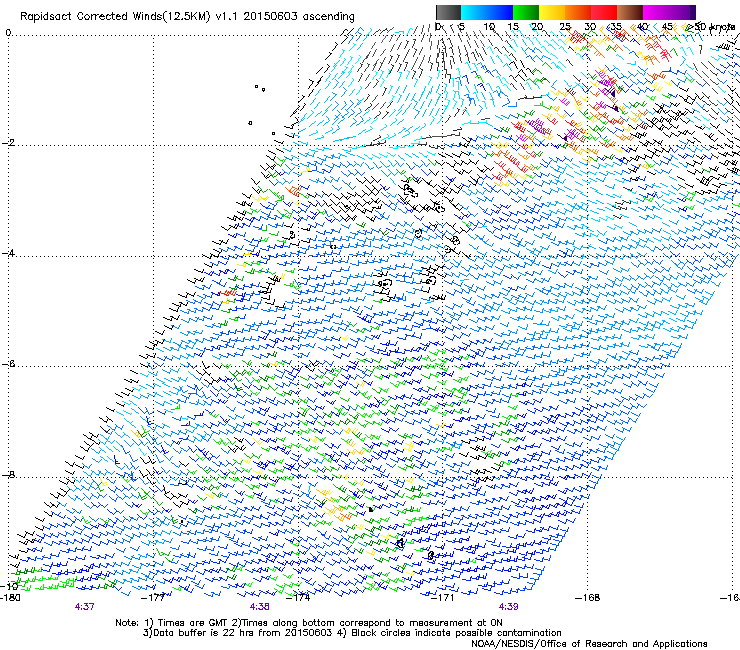Click the '-2' latitude axis label
740x650 pixels.
[8, 143]
